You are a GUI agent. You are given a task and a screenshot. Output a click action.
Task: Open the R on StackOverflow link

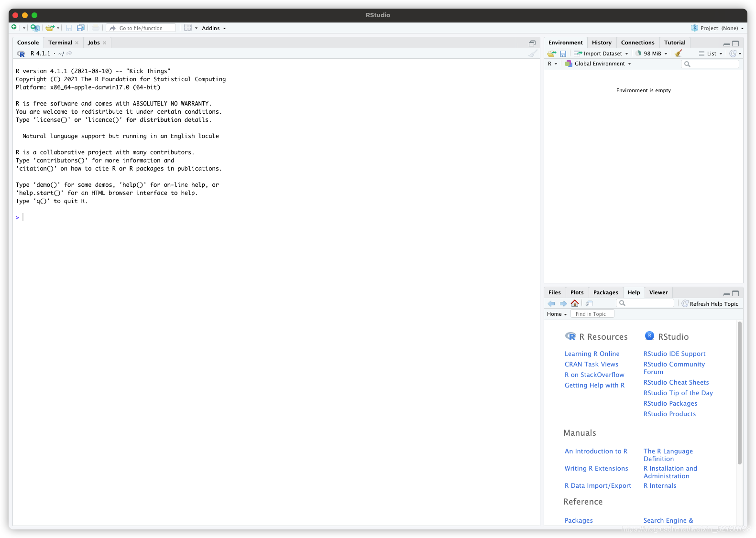tap(594, 375)
